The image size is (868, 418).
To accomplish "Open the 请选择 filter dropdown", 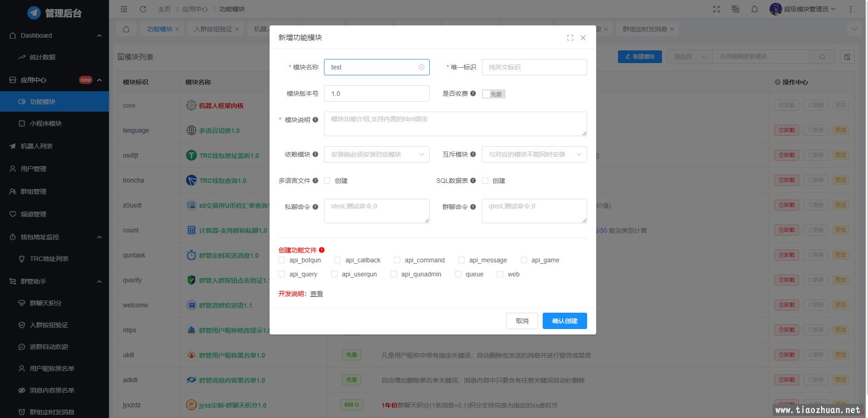I will coord(690,57).
